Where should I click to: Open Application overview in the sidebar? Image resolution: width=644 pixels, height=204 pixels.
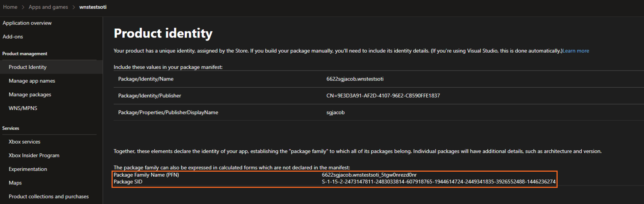(x=27, y=23)
